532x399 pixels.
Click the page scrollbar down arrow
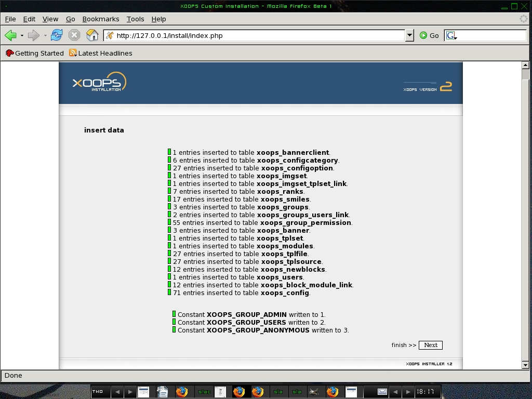click(525, 365)
